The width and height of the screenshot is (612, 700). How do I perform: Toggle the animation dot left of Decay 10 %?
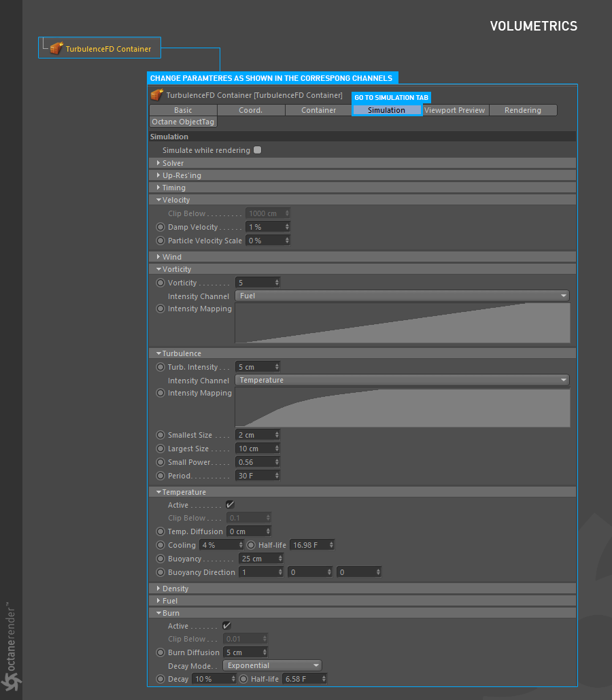point(160,678)
